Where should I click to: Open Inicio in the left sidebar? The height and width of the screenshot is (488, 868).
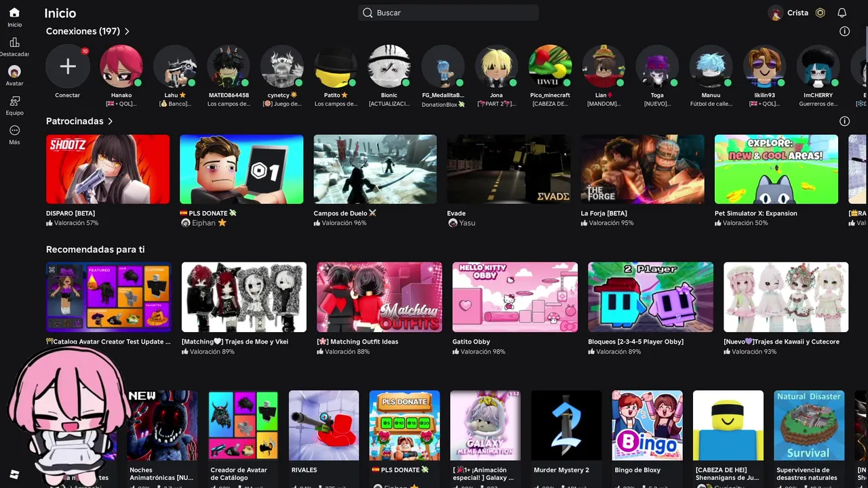coord(14,18)
